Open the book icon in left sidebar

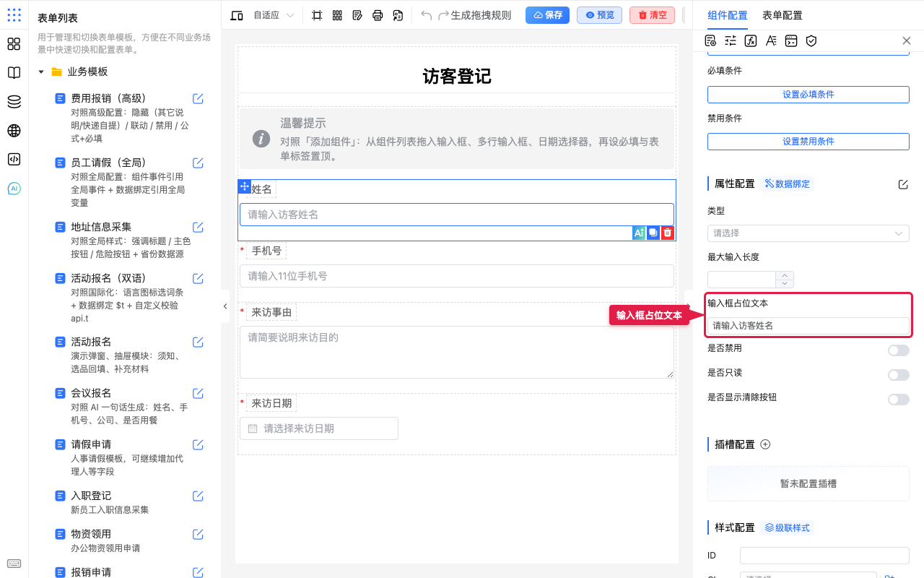[14, 73]
